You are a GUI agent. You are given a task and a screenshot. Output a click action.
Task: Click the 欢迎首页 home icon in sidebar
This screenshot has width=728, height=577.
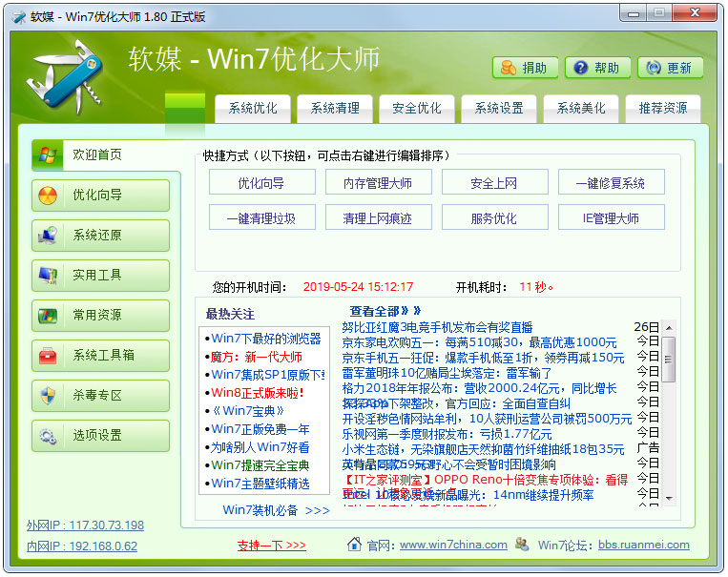pos(48,155)
